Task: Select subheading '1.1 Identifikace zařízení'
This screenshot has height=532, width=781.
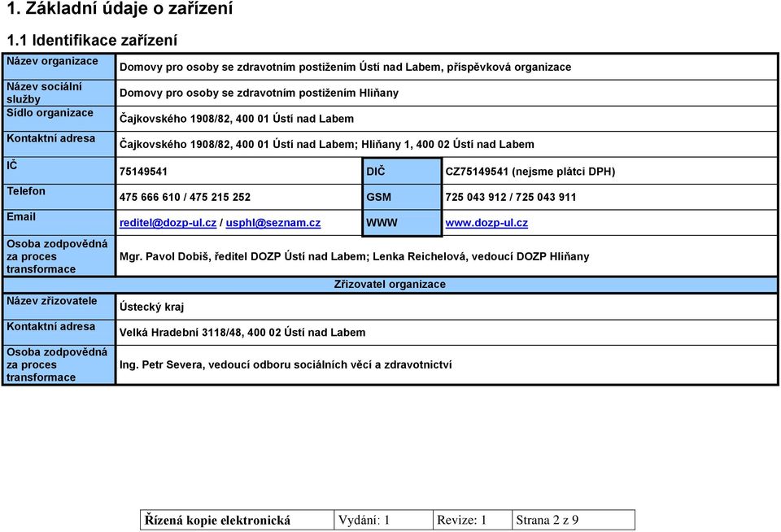Action: tap(92, 40)
